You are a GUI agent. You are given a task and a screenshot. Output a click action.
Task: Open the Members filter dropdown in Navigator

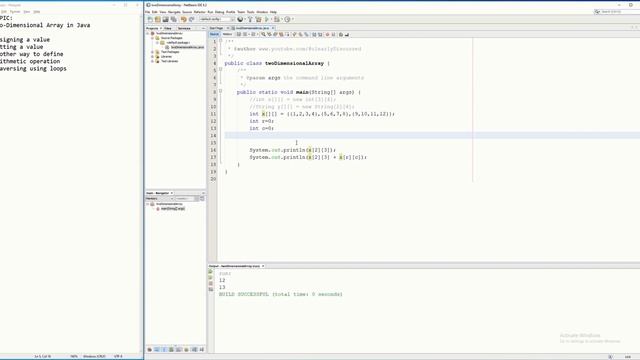click(160, 199)
